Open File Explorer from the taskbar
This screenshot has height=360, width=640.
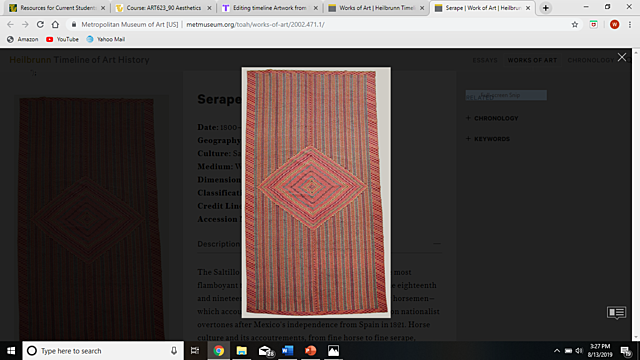point(242,351)
